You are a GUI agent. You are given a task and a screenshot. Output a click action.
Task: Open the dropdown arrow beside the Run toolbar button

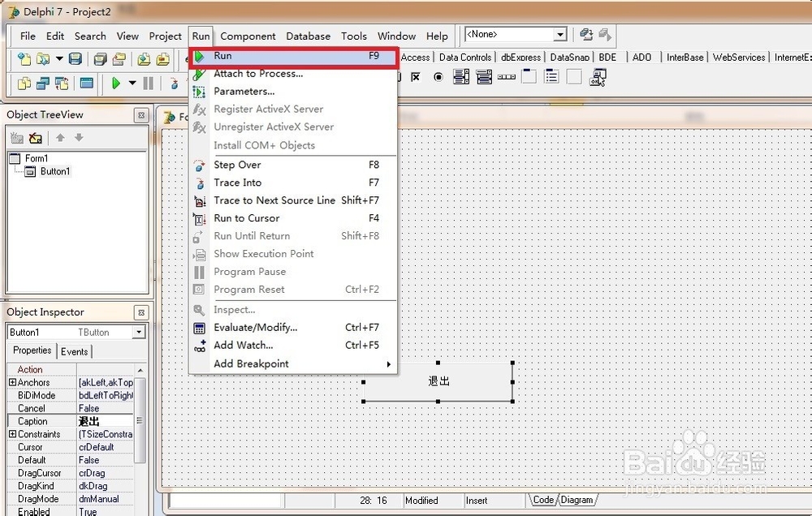click(132, 83)
